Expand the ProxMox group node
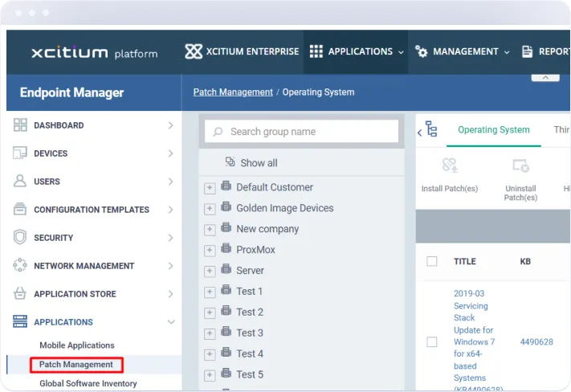The height and width of the screenshot is (392, 571). click(210, 251)
